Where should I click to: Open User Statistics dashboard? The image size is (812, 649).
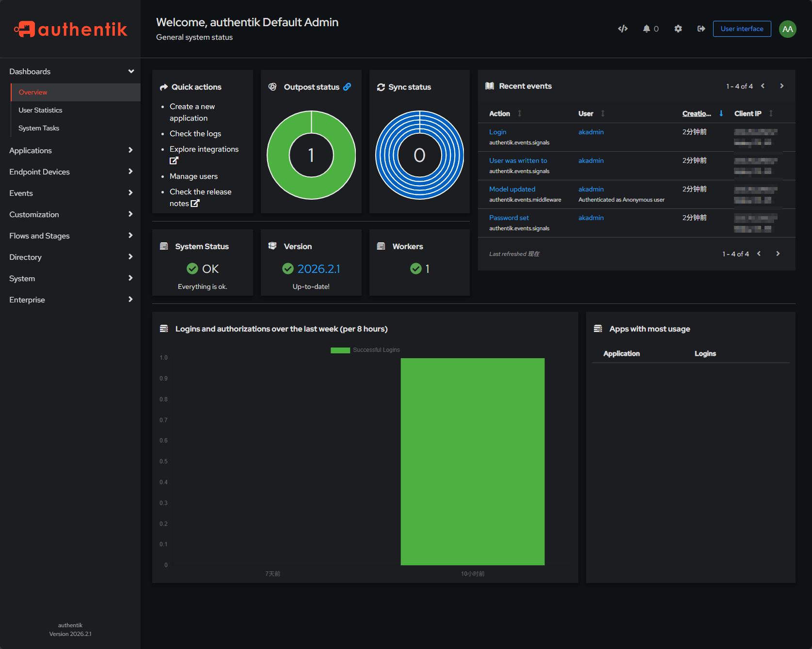(76, 110)
